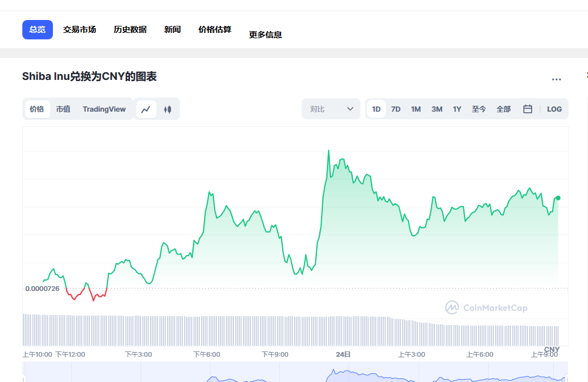Click the mini range navigator below chart
Viewport: 588px width, 382px height.
pyautogui.click(x=294, y=373)
